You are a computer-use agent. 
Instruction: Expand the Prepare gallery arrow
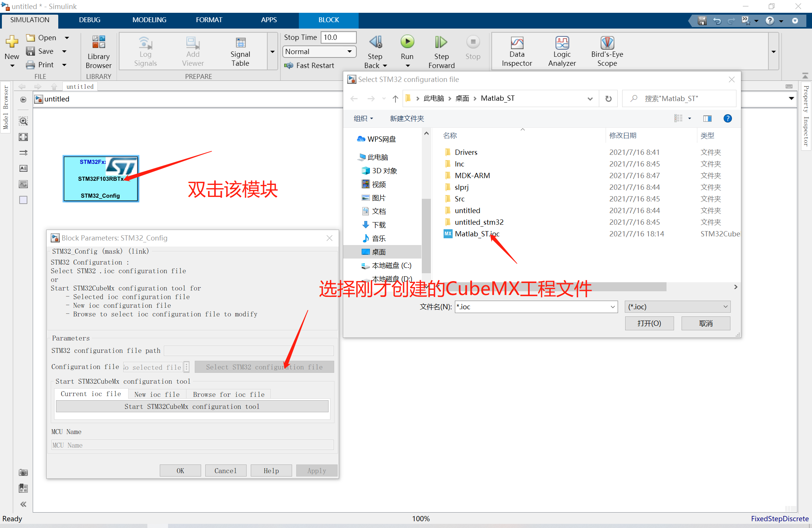[x=273, y=51]
